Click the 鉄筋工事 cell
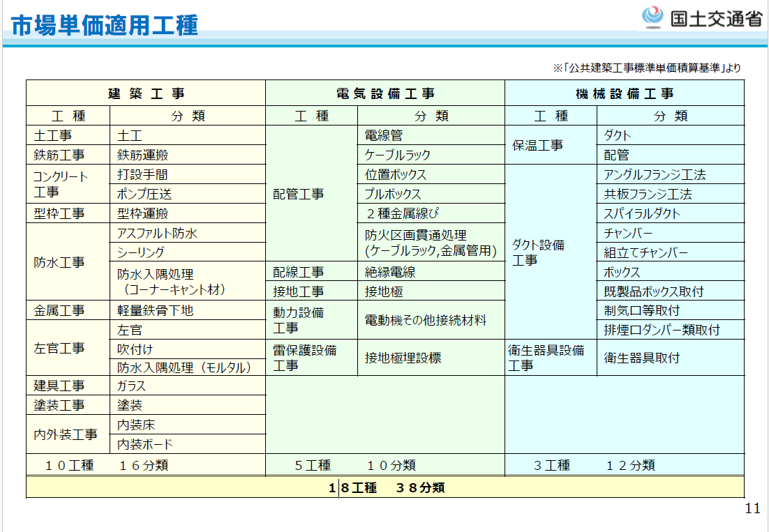Screen dimensions: 769x532 coord(68,155)
